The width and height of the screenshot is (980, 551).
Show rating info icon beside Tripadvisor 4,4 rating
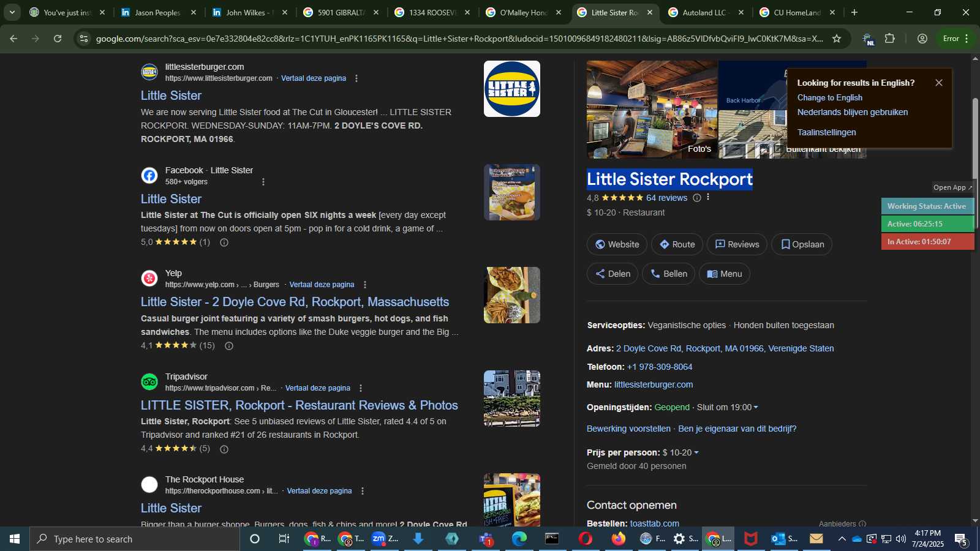pyautogui.click(x=224, y=449)
